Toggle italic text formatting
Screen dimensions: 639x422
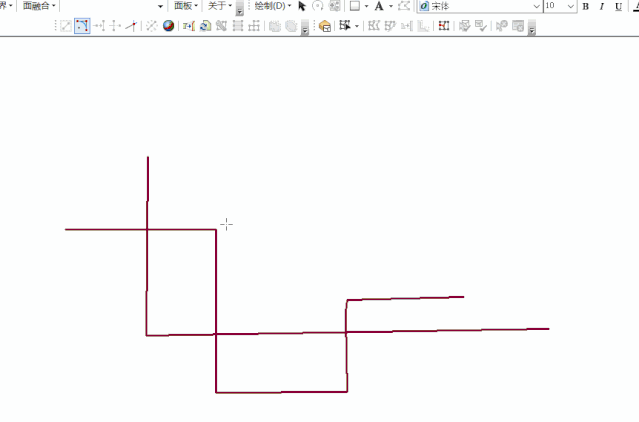(602, 7)
